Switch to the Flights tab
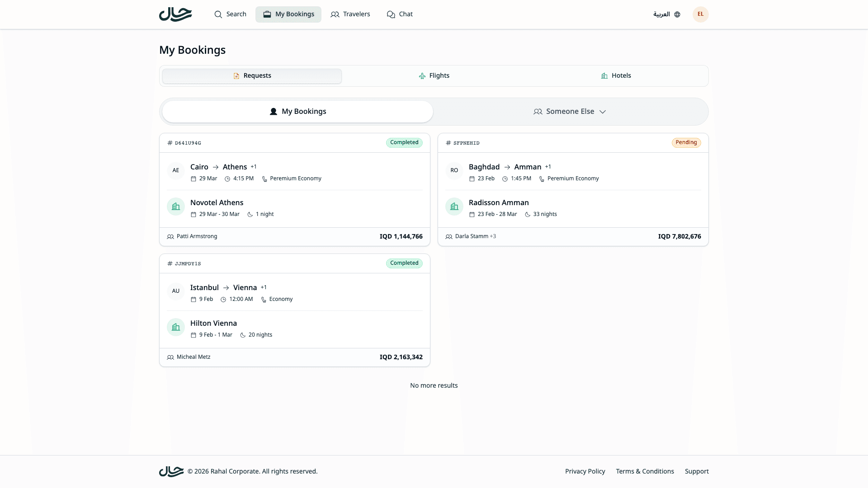This screenshot has width=868, height=488. tap(434, 75)
